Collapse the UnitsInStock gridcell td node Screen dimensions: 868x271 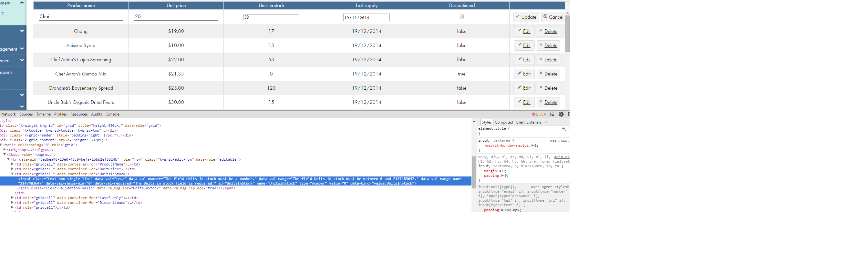pos(13,174)
